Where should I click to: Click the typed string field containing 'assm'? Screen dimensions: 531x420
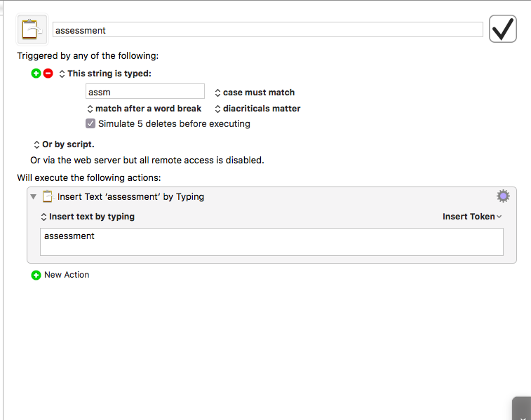pyautogui.click(x=145, y=91)
